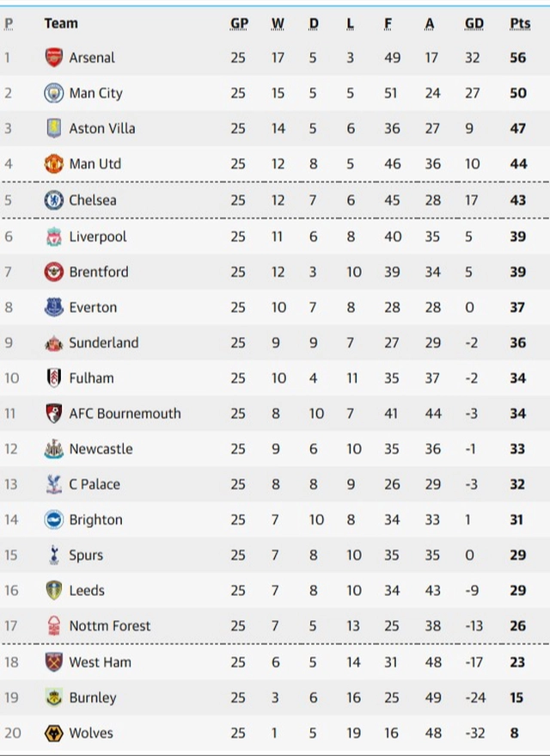Viewport: 550px width, 756px height.
Task: Select the West Ham crest icon
Action: pos(54,662)
